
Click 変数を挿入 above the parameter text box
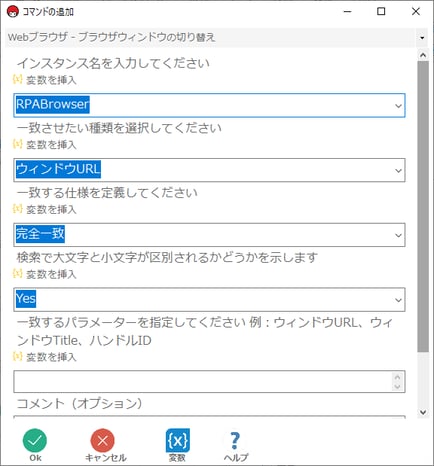point(45,357)
